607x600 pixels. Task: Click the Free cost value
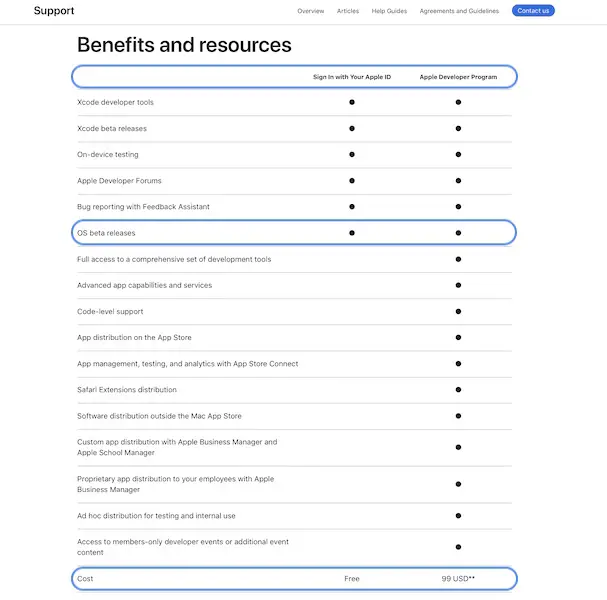point(352,579)
